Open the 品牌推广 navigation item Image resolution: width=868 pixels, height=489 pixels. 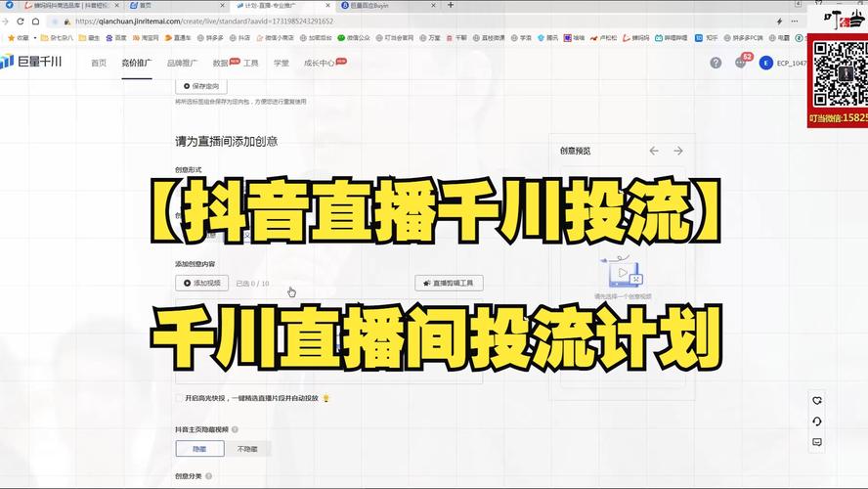pyautogui.click(x=182, y=63)
